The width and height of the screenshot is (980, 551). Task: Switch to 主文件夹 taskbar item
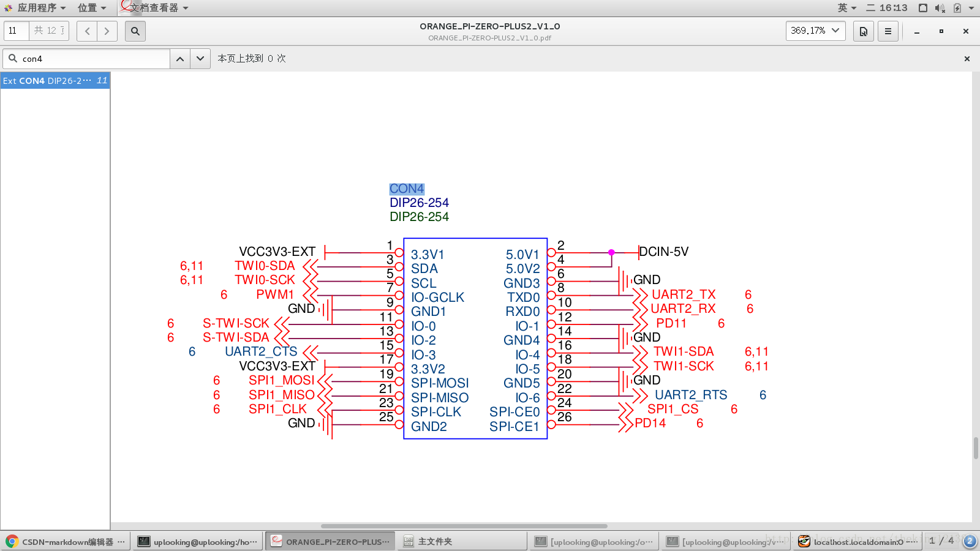(462, 541)
